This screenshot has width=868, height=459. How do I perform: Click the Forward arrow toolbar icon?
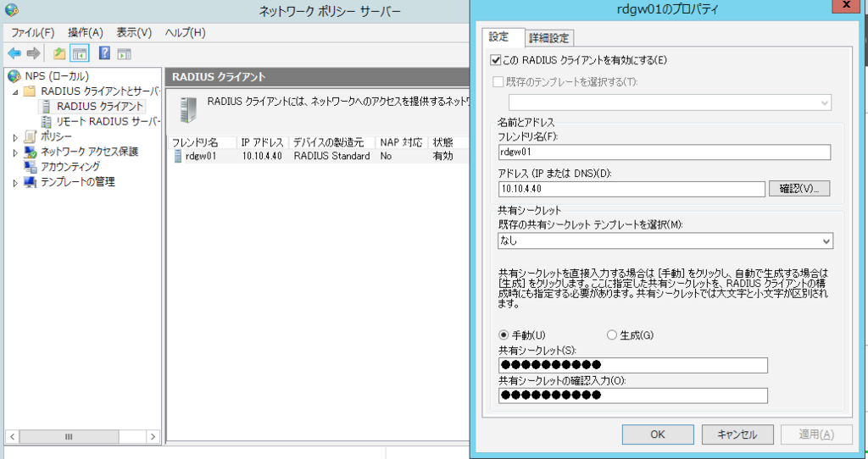(x=34, y=53)
